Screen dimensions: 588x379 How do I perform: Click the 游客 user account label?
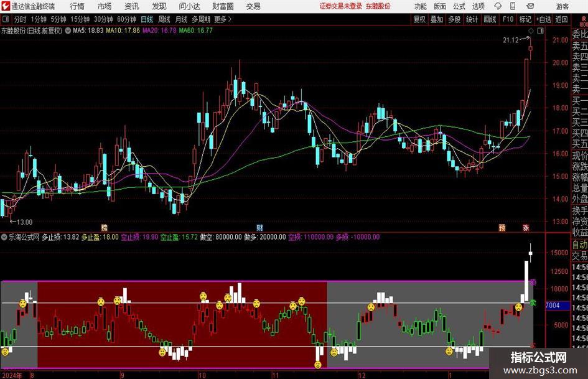pyautogui.click(x=562, y=6)
